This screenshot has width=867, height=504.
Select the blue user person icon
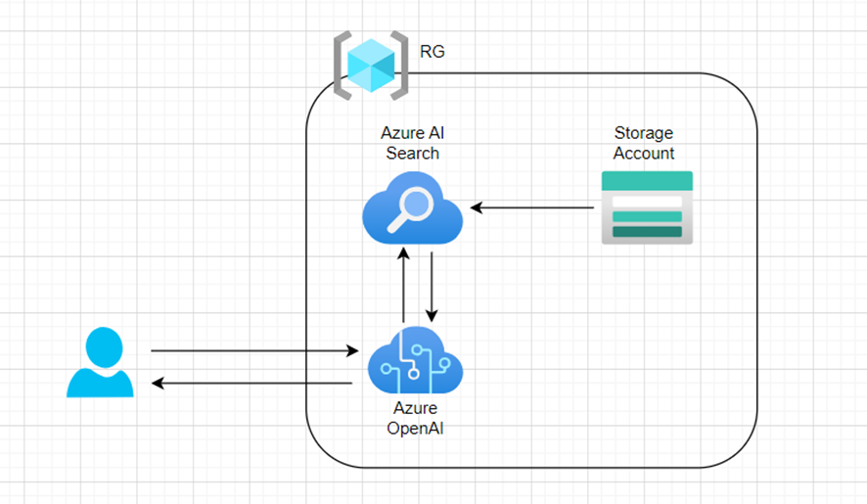100,362
